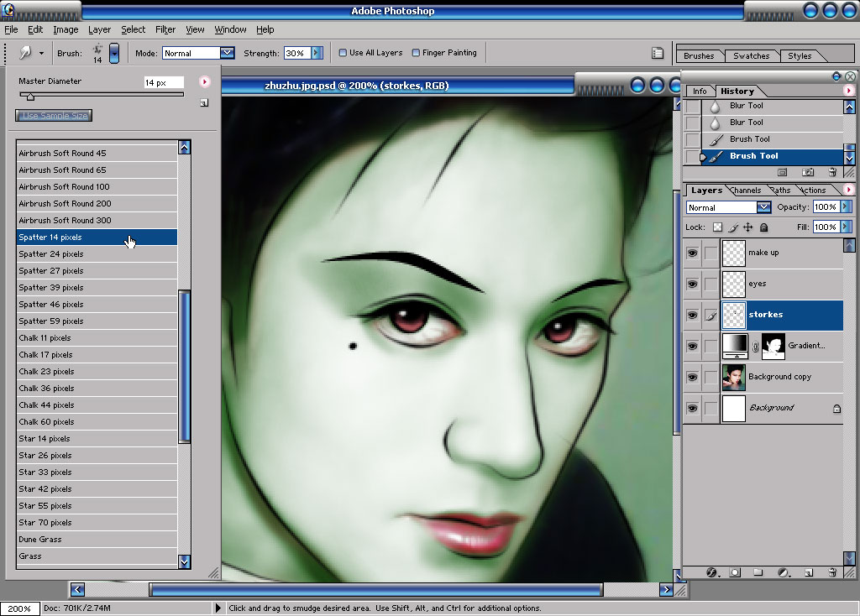Hide the make up layer

[x=692, y=253]
